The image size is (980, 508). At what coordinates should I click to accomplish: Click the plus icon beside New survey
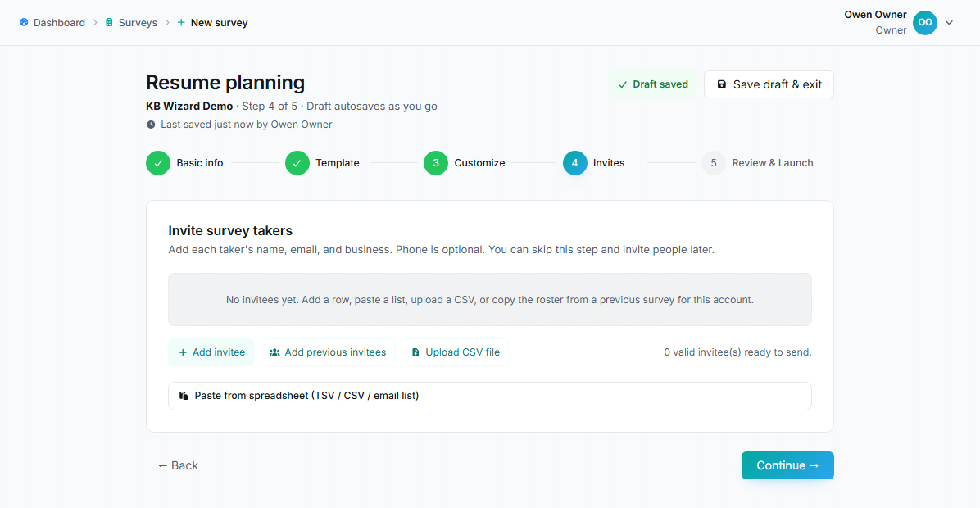coord(181,22)
